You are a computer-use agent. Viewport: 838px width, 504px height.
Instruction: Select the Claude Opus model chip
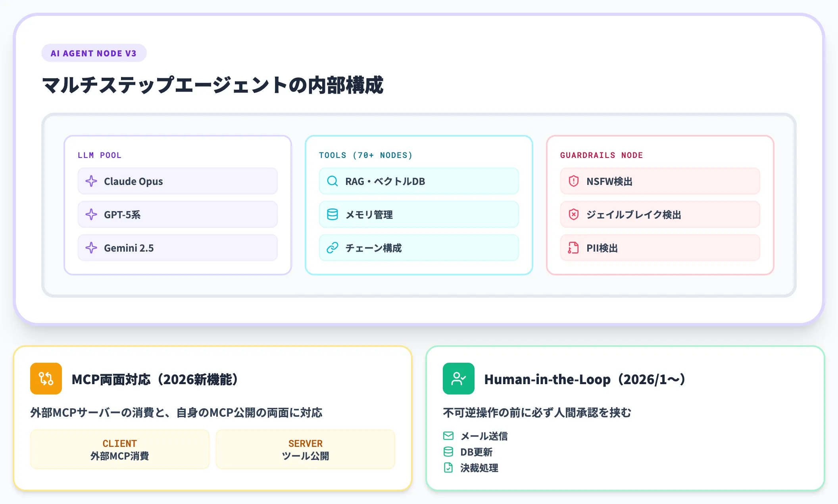coord(178,181)
